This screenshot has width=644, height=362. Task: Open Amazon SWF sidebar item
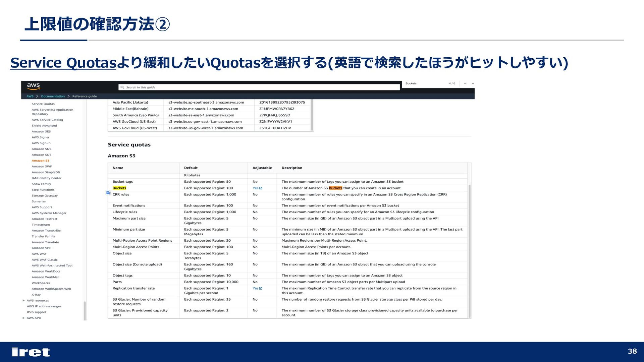(42, 167)
